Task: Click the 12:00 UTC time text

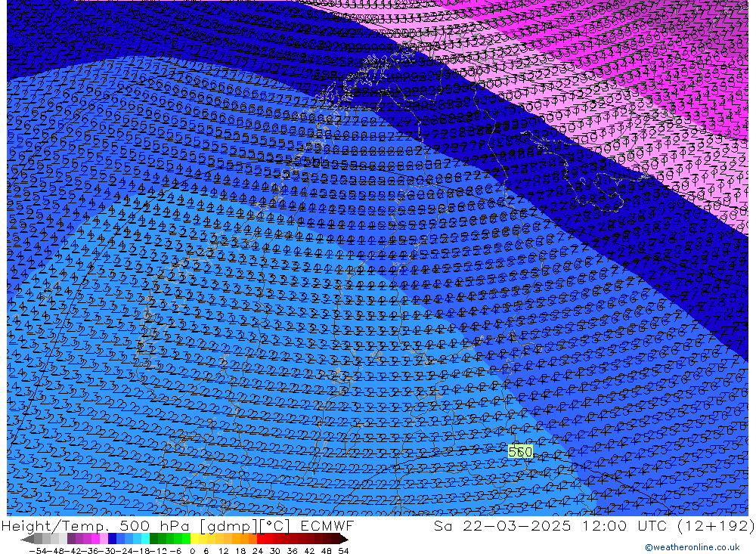Action: [x=624, y=526]
